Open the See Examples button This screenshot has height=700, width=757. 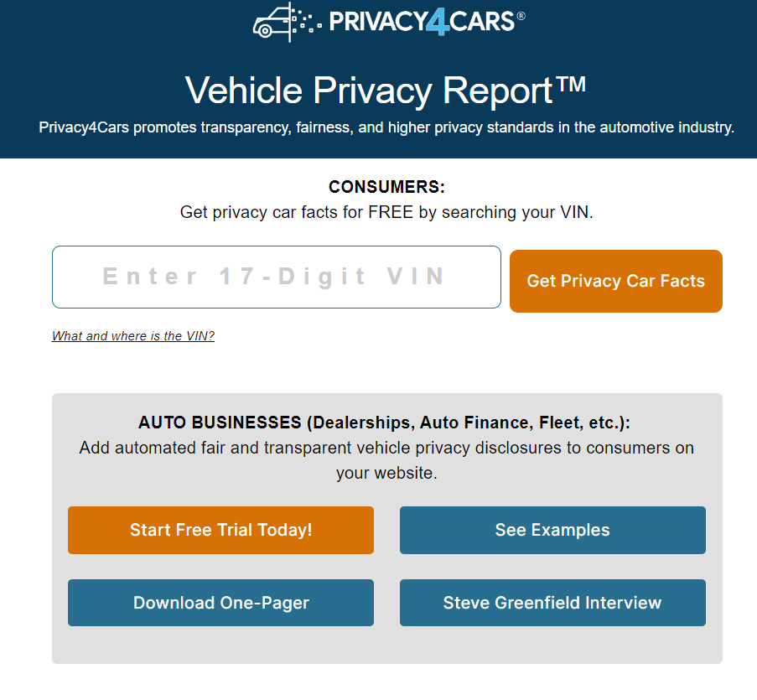point(552,530)
